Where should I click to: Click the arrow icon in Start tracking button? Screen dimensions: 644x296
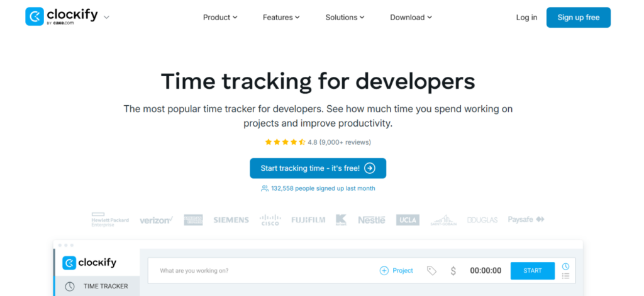click(x=370, y=168)
